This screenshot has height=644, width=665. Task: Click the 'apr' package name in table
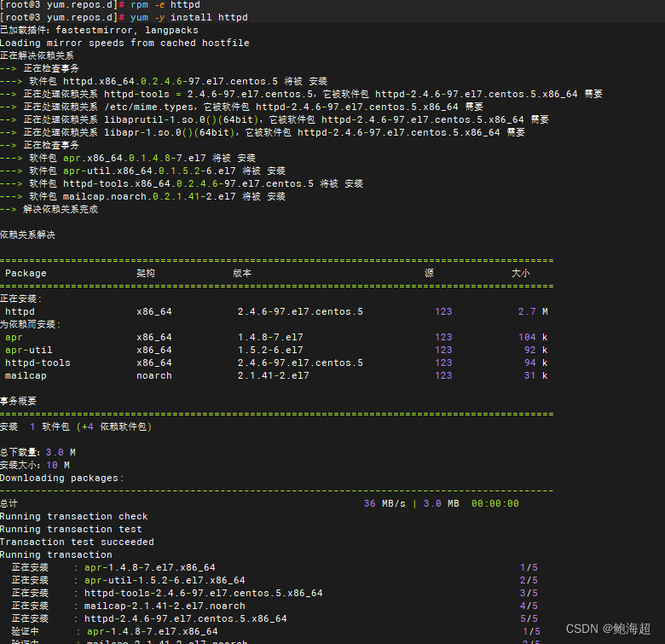[x=14, y=337]
